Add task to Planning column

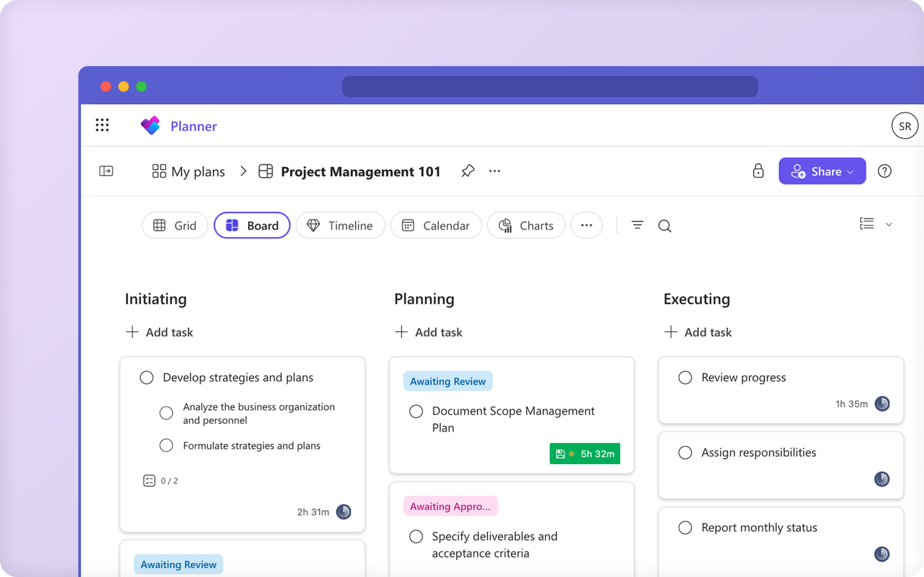click(429, 332)
